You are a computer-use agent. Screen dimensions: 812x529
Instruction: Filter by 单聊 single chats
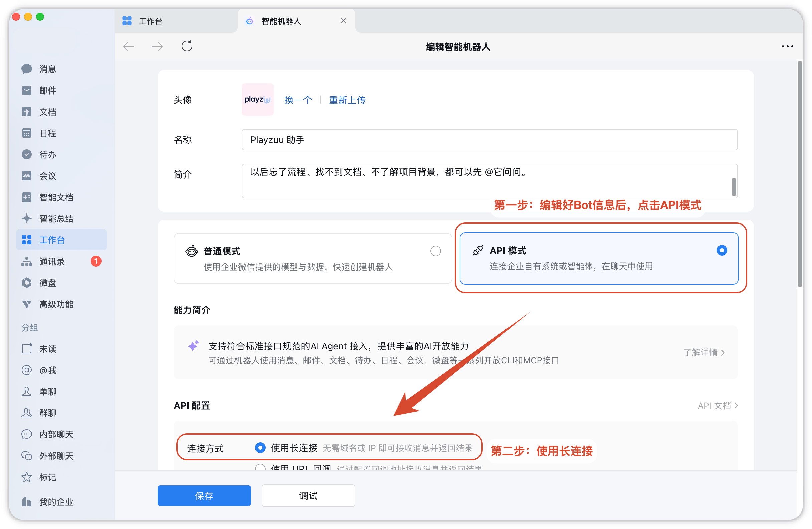pyautogui.click(x=61, y=391)
